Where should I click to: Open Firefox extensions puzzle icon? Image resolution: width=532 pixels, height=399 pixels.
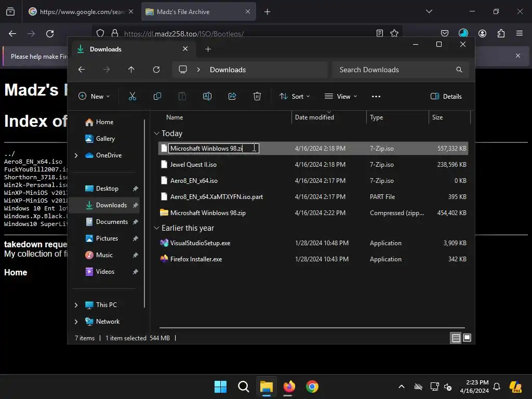pyautogui.click(x=501, y=33)
